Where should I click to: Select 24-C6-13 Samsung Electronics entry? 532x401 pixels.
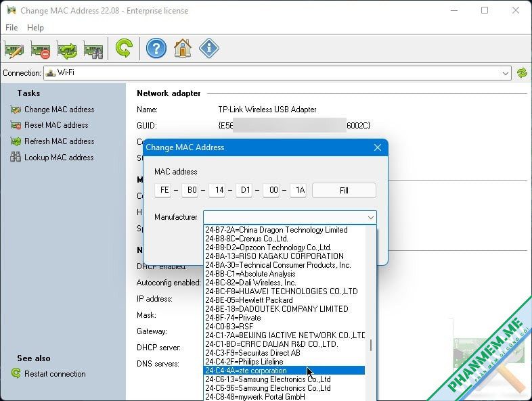284,379
